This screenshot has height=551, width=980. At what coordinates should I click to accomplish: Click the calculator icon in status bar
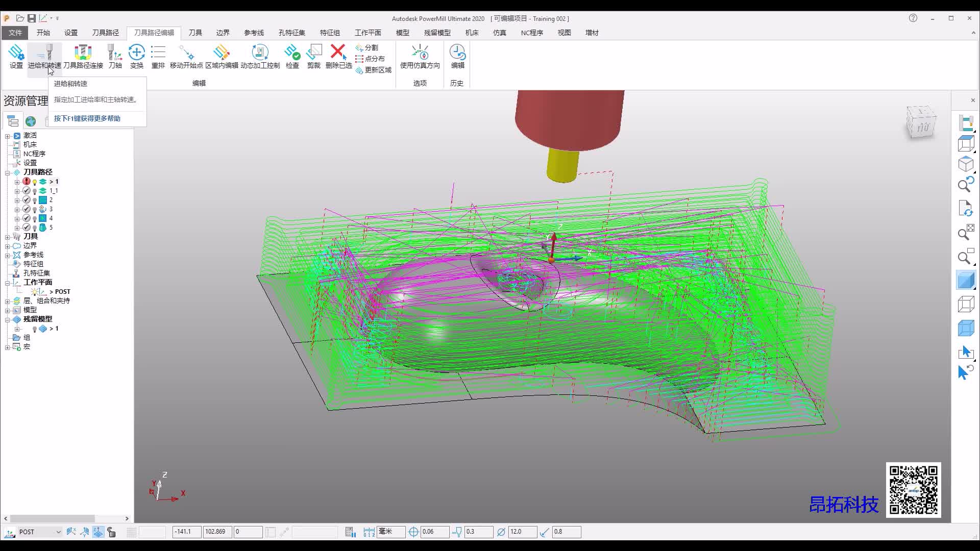[x=350, y=532]
